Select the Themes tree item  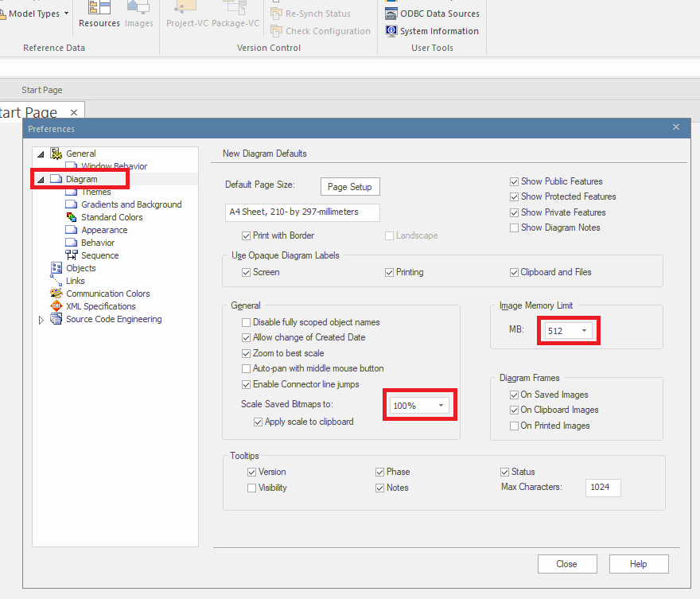point(96,192)
